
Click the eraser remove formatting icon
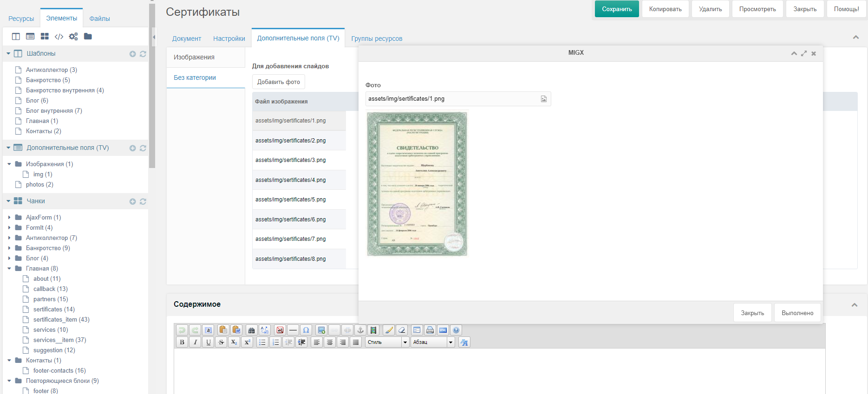pyautogui.click(x=402, y=330)
